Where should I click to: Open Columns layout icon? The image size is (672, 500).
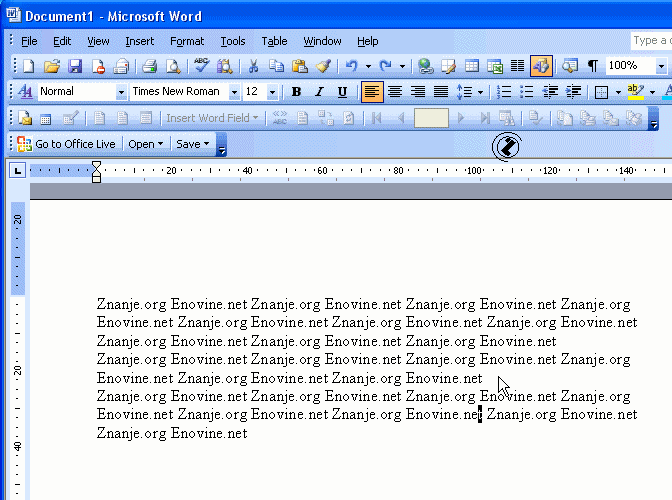[518, 66]
